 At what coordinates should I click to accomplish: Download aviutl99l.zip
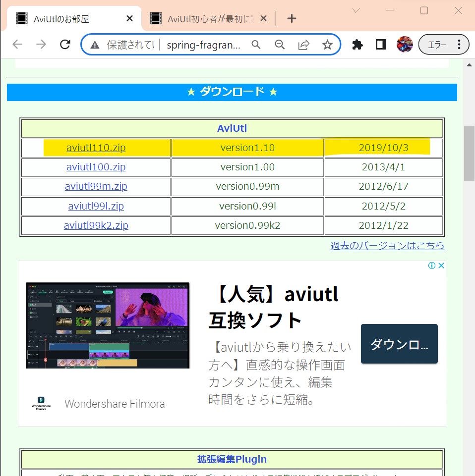(96, 206)
